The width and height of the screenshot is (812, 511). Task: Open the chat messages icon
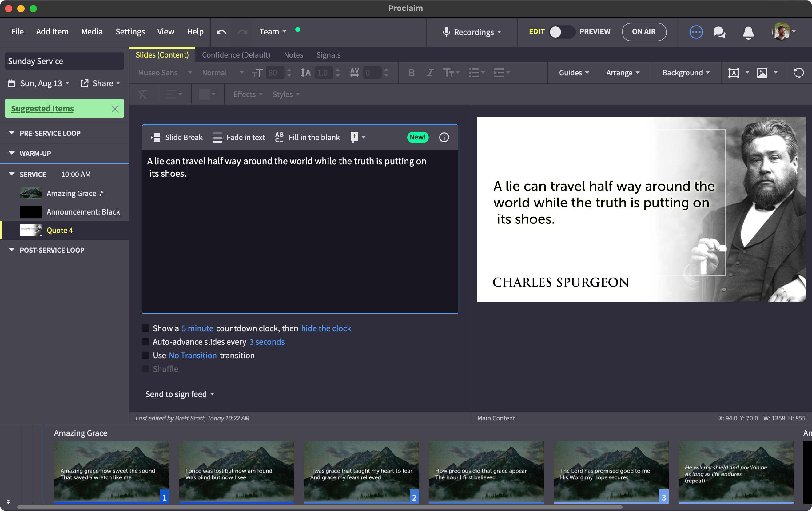719,32
